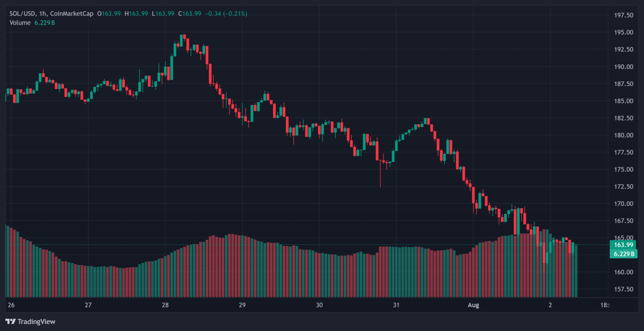Click the 157.50 price axis label
The width and height of the screenshot is (644, 331).
coord(623,289)
